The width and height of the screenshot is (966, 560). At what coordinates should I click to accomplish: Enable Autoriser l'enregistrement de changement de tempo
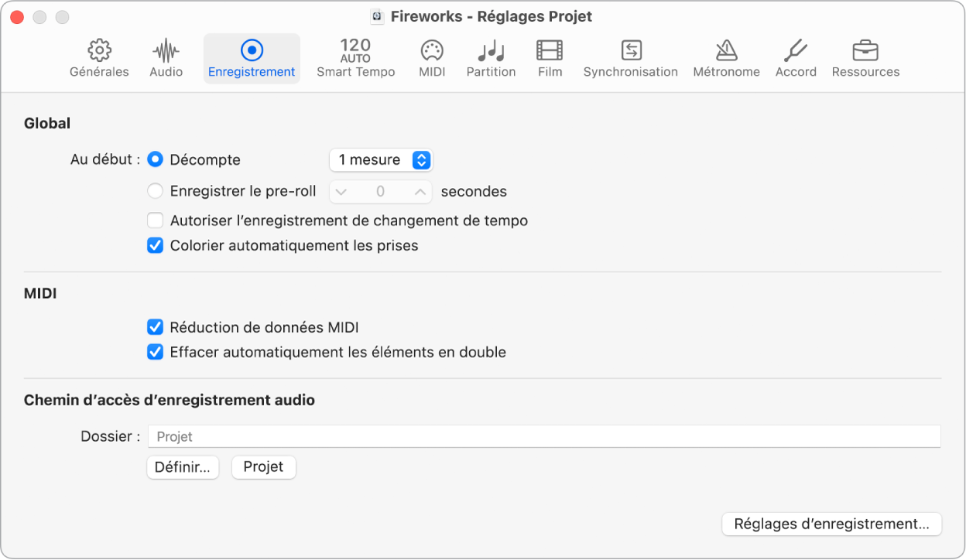(155, 220)
